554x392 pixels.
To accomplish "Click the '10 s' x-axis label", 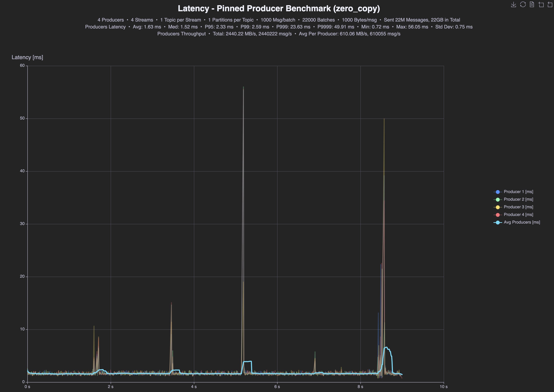I will click(444, 387).
